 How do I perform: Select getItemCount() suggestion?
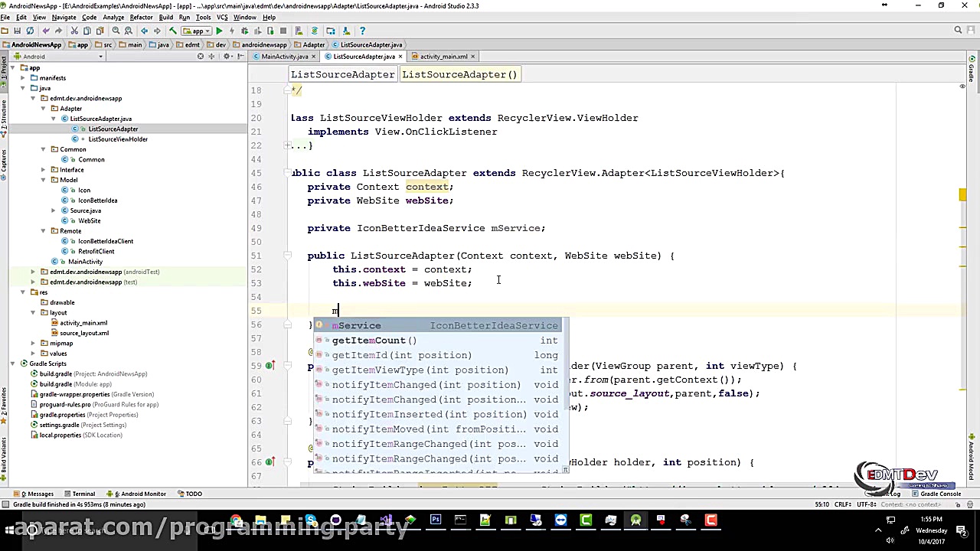pyautogui.click(x=440, y=341)
